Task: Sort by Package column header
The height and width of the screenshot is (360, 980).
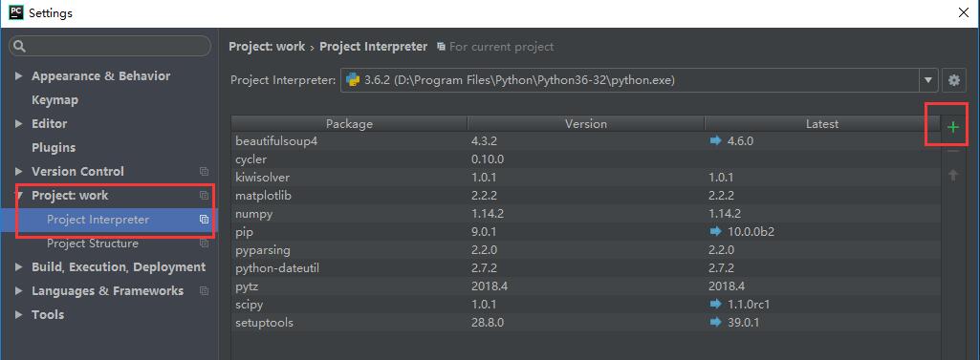Action: (349, 123)
